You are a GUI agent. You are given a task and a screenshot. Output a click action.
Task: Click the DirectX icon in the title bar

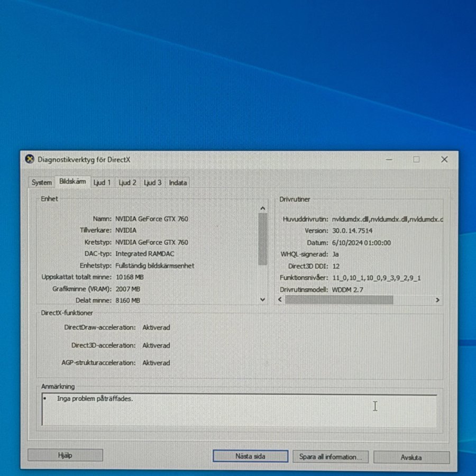(30, 159)
